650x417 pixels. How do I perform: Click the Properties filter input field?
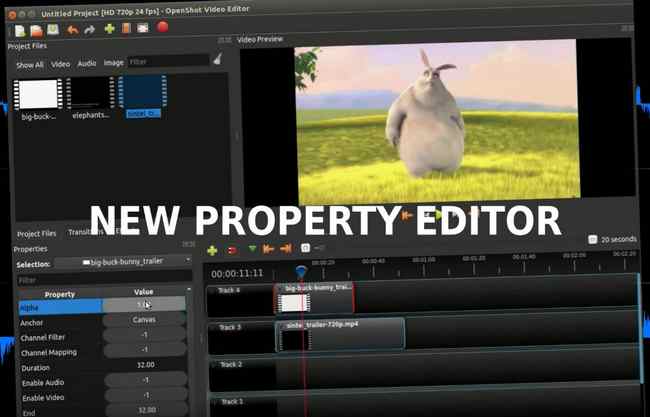(x=104, y=279)
